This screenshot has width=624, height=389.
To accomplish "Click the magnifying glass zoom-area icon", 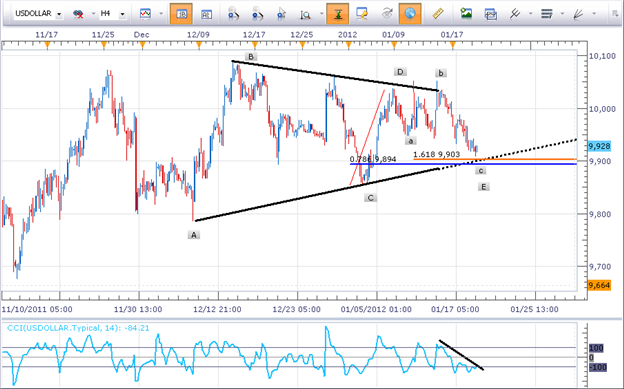I will [x=306, y=15].
